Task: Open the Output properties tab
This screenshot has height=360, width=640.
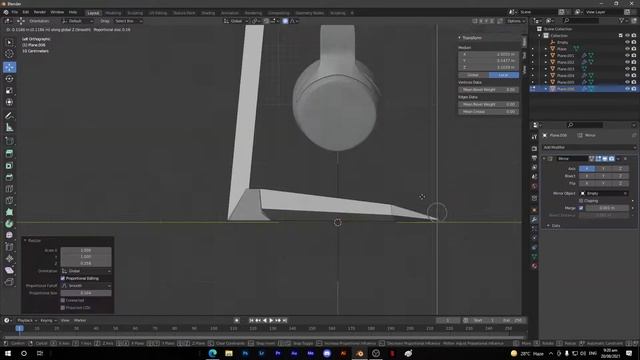Action: pyautogui.click(x=534, y=158)
